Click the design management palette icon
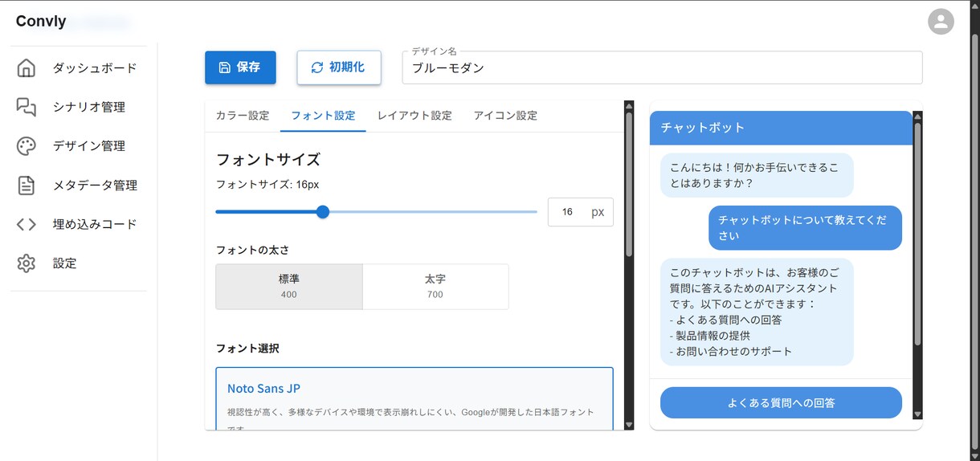Screen dimensions: 980x461 (x=27, y=146)
